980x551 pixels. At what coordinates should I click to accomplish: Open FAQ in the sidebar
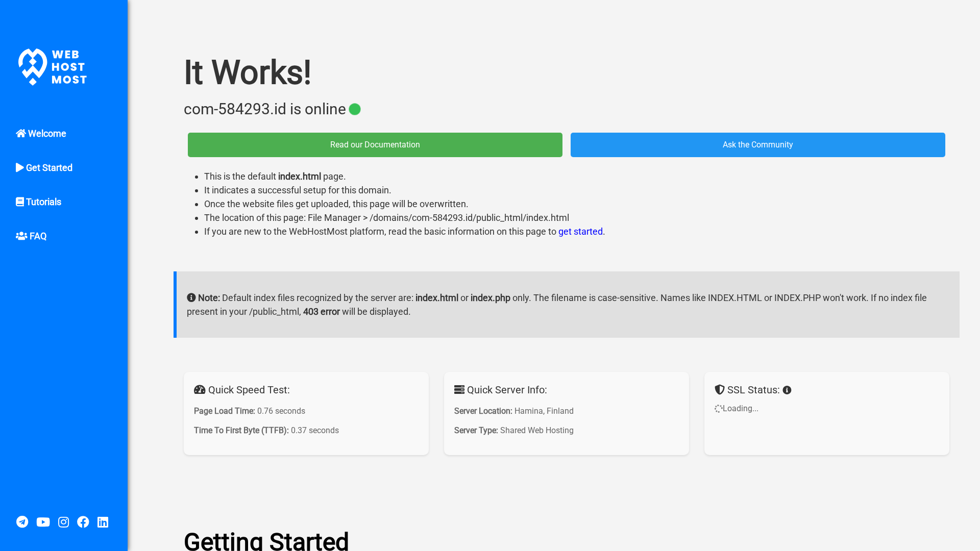click(31, 236)
